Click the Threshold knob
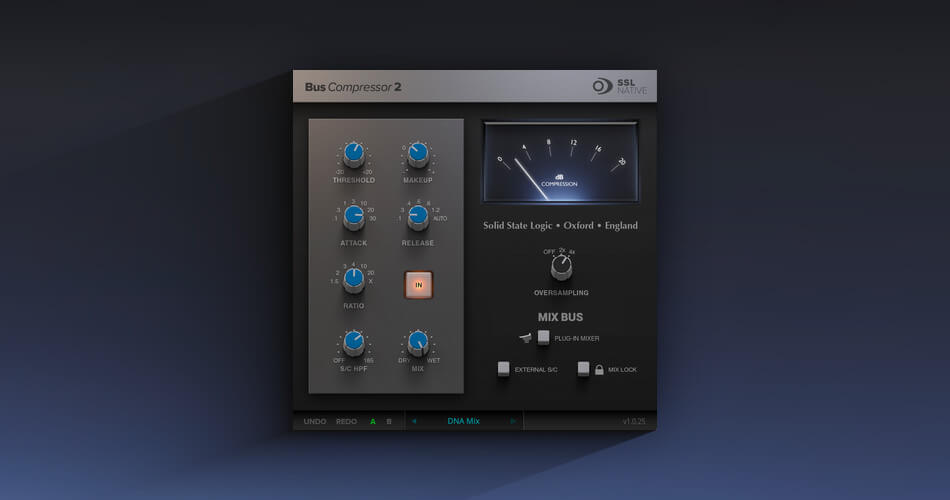Viewport: 950px width, 500px height. coord(354,154)
